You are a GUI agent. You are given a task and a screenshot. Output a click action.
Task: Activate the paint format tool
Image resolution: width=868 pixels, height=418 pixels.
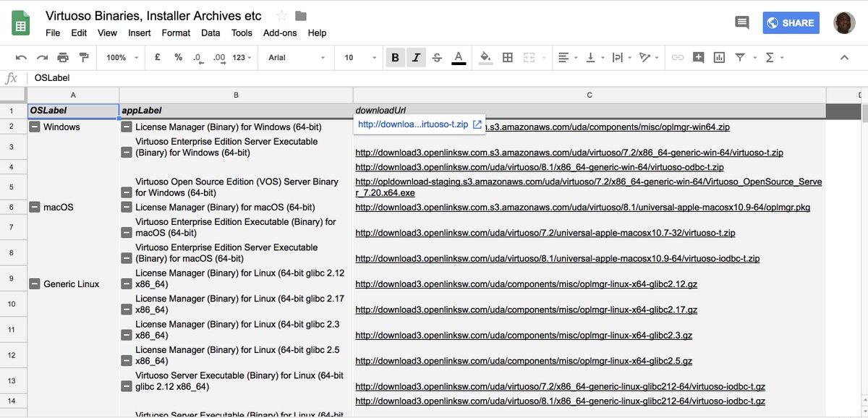click(83, 58)
